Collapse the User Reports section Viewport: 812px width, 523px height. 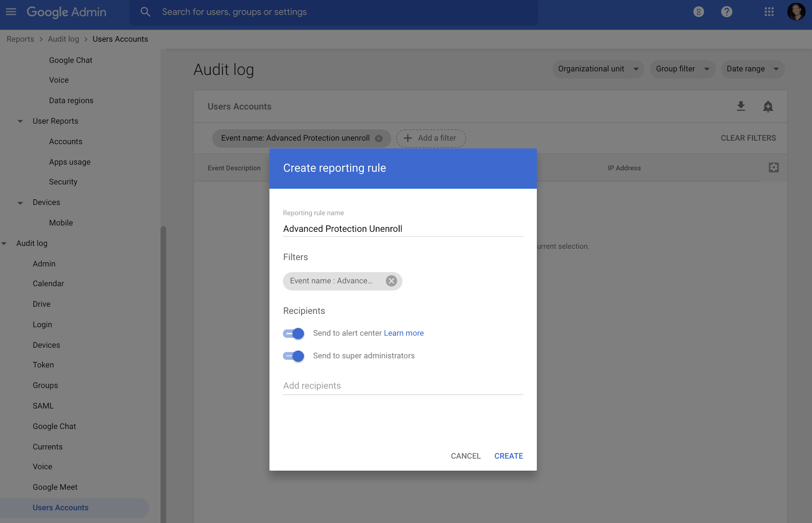pos(20,121)
